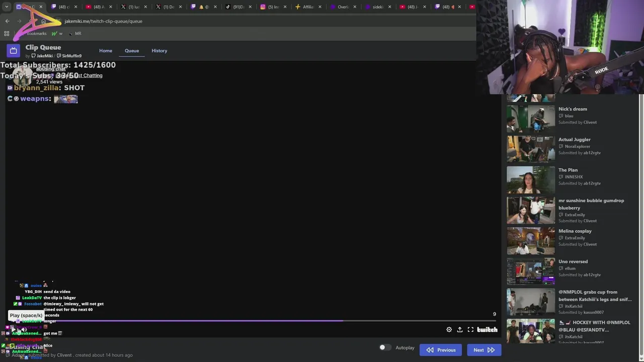This screenshot has width=644, height=362.
Task: Skip to the Next clip
Action: pyautogui.click(x=484, y=350)
